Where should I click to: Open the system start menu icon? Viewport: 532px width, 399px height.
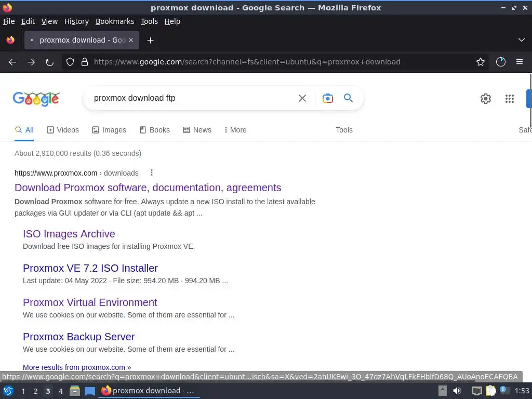(8, 391)
